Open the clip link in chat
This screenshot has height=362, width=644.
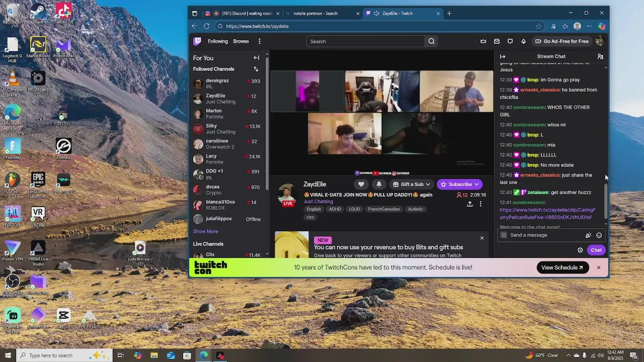547,214
